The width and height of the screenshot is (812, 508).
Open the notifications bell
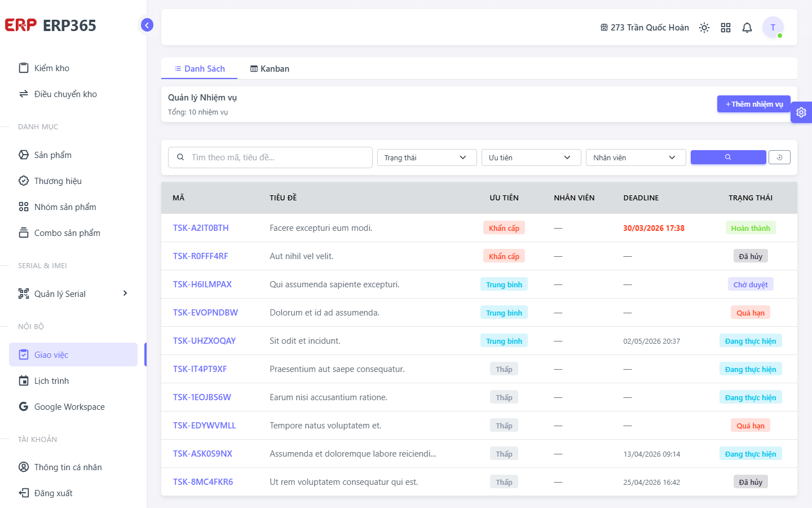click(x=747, y=28)
